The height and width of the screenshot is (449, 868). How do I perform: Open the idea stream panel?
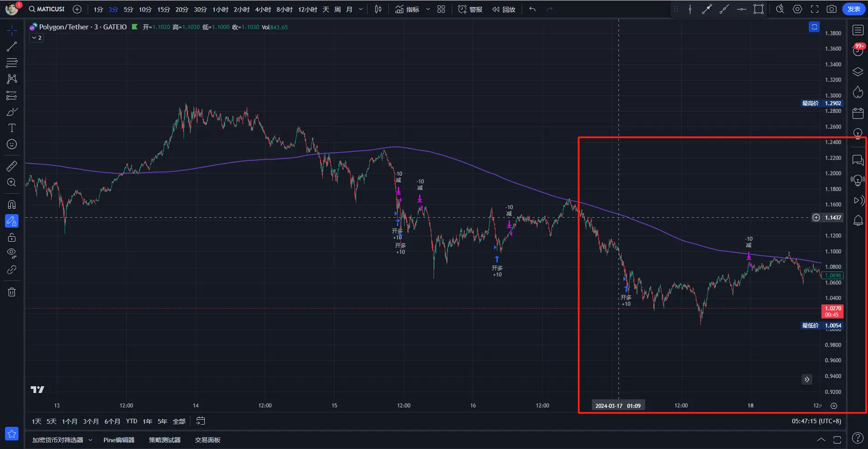(858, 181)
